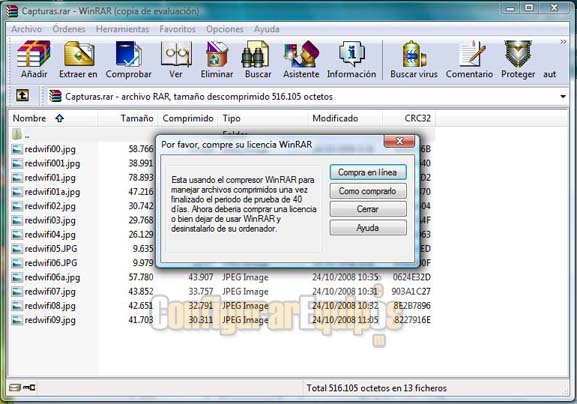The height and width of the screenshot is (404, 577).
Task: Click CRC32 value 903A1C27
Action: click(411, 291)
